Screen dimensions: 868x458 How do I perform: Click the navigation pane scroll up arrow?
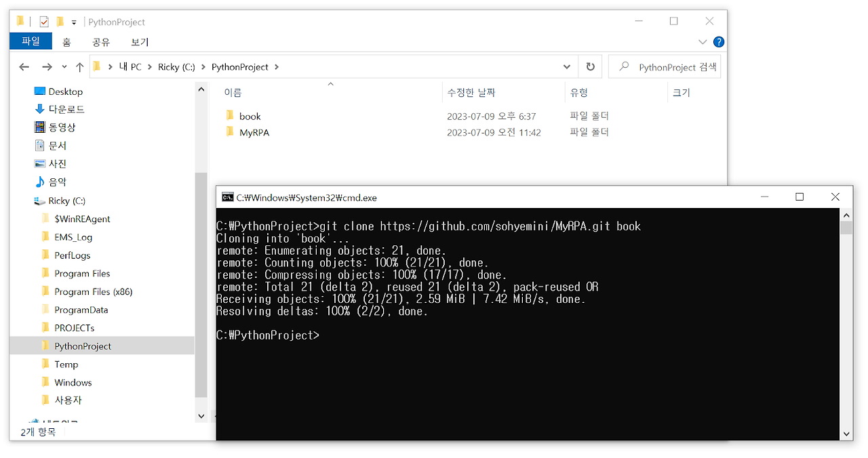pos(201,89)
